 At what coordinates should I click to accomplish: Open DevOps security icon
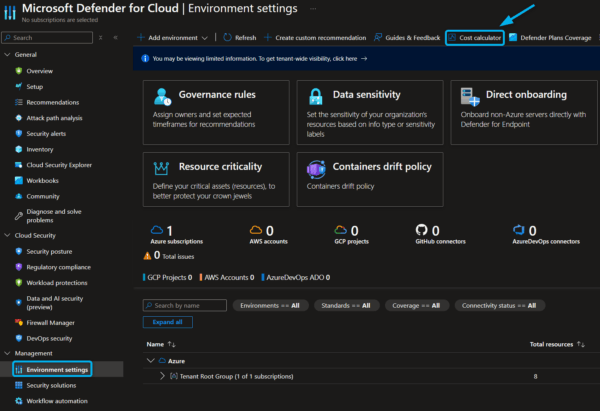click(x=18, y=338)
